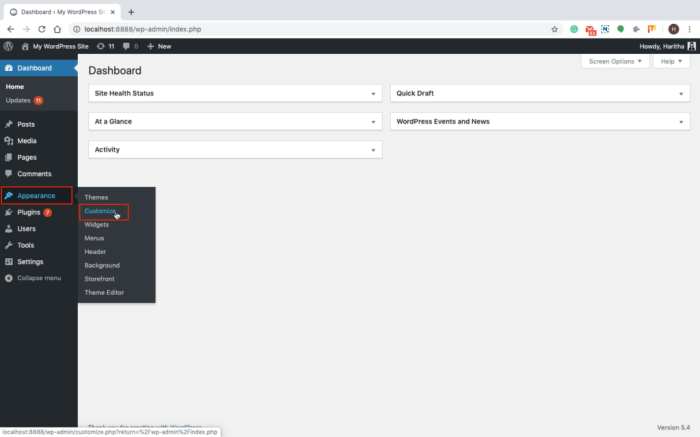
Task: Click the Pages icon in sidebar
Action: pyautogui.click(x=8, y=157)
